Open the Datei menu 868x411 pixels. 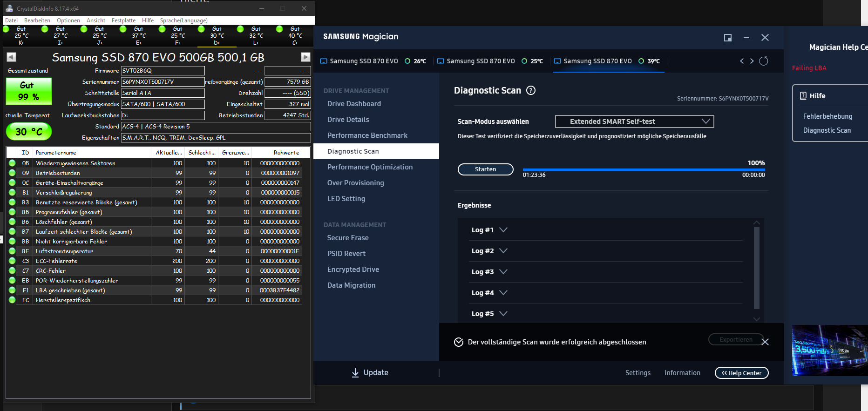pos(12,20)
